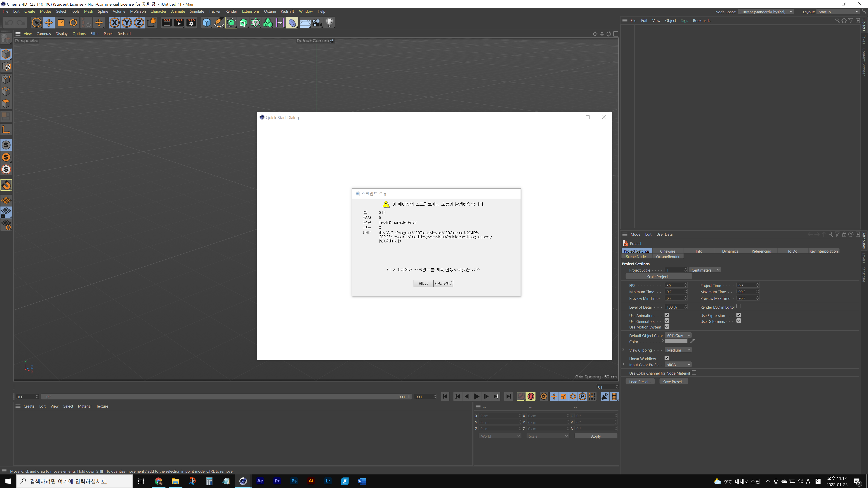Toggle Linear Workflow checkbox
Screen dimensions: 868x488
(667, 358)
